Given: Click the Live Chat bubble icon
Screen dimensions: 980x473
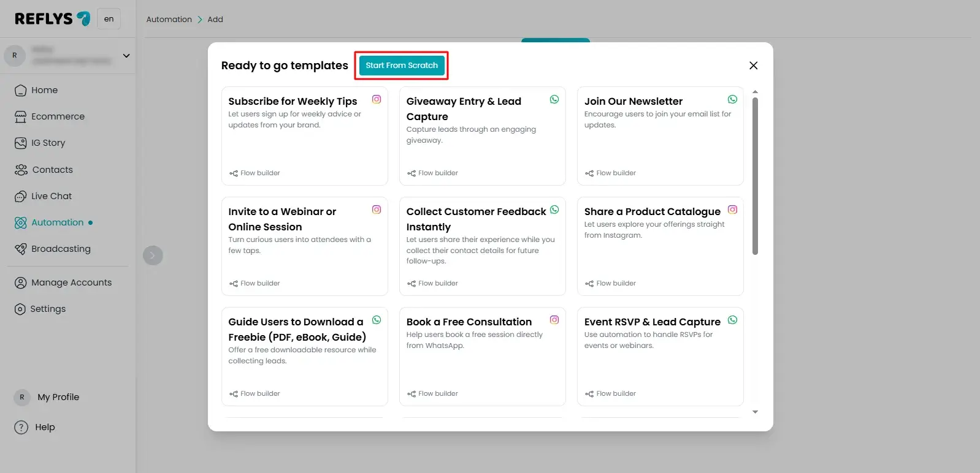Looking at the screenshot, I should click(x=21, y=197).
